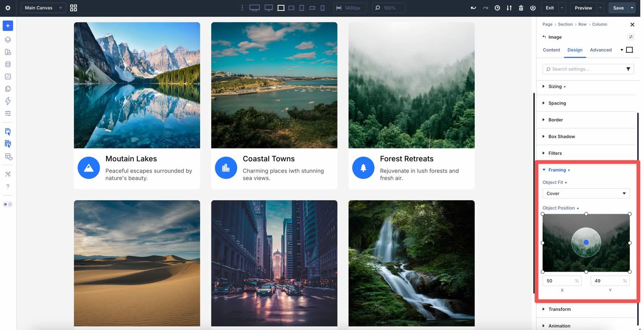Open portability import/export arrows icon

click(509, 8)
